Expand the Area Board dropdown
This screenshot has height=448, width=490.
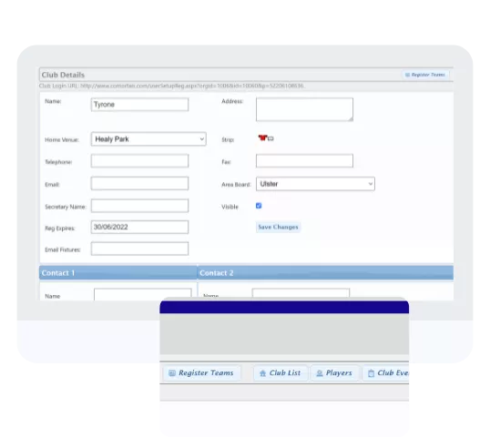[315, 184]
